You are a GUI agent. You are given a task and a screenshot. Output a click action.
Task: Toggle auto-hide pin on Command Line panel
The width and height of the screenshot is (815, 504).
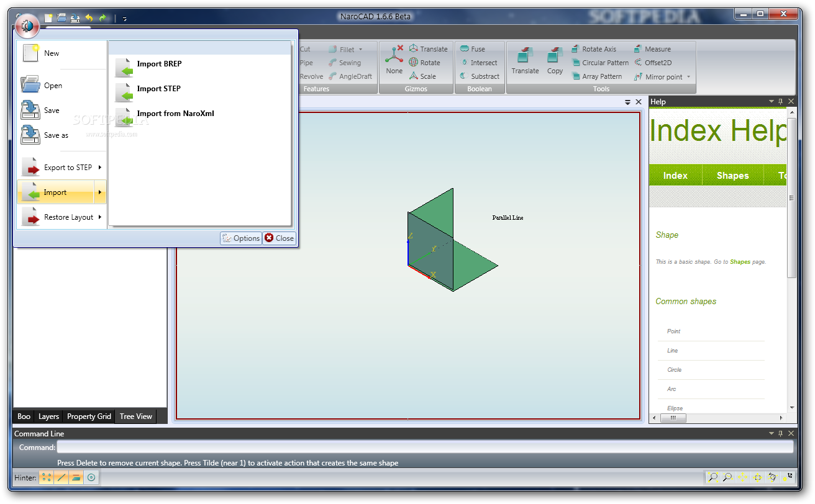(x=781, y=433)
